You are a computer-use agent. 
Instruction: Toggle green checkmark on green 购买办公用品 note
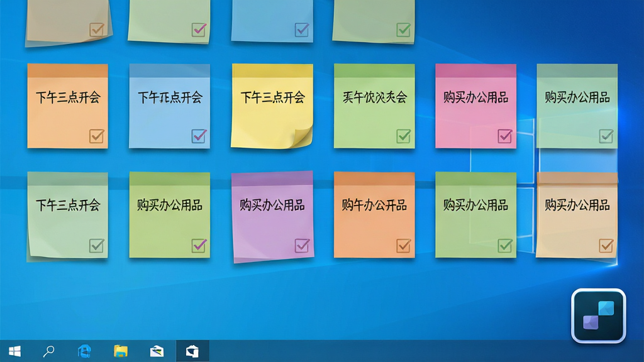point(505,246)
